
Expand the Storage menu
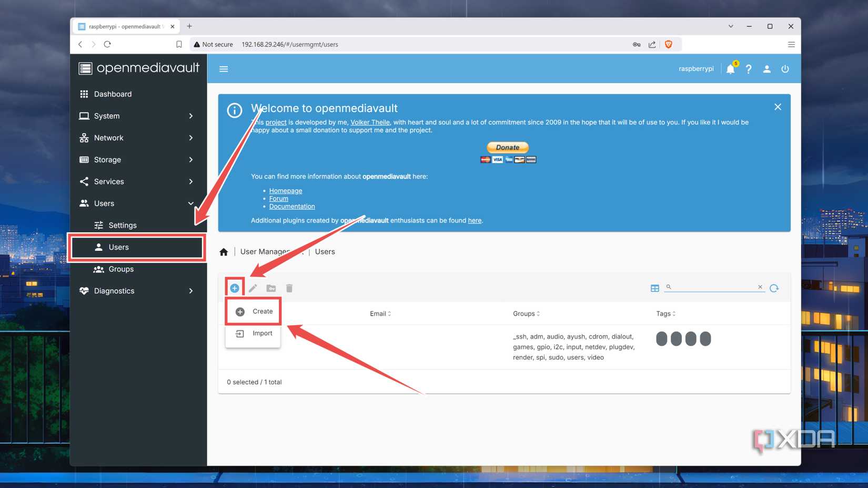tap(138, 160)
